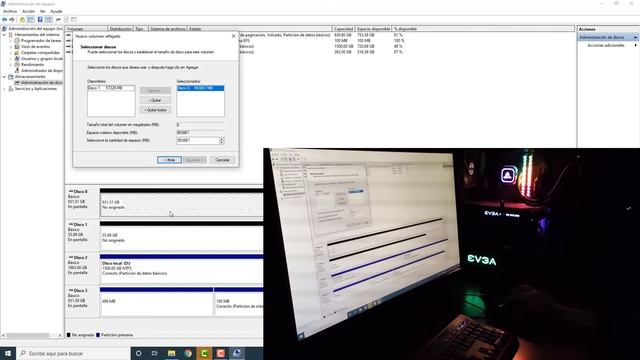The height and width of the screenshot is (360, 640).
Task: Select Disco 1 unallocated space region
Action: (182, 238)
